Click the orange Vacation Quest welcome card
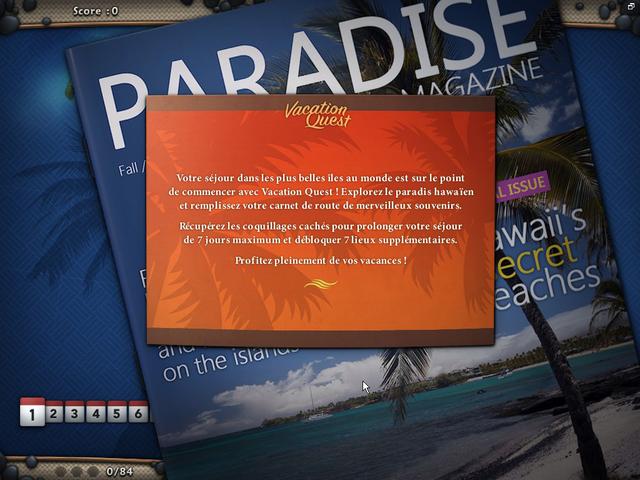 click(320, 220)
